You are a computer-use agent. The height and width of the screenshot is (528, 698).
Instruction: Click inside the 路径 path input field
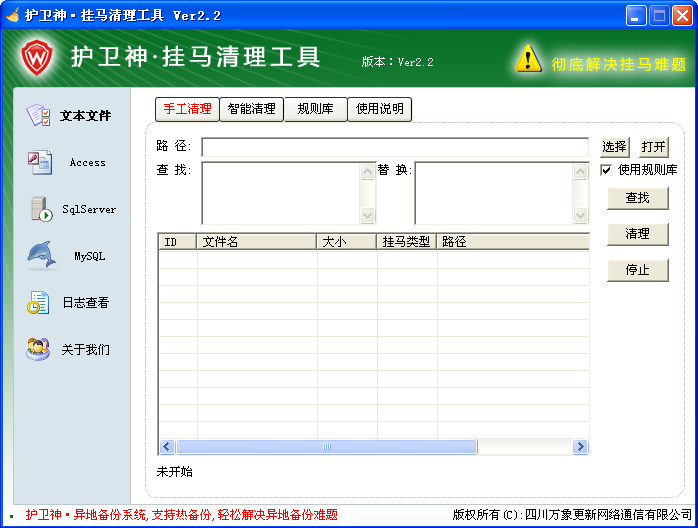[x=395, y=147]
